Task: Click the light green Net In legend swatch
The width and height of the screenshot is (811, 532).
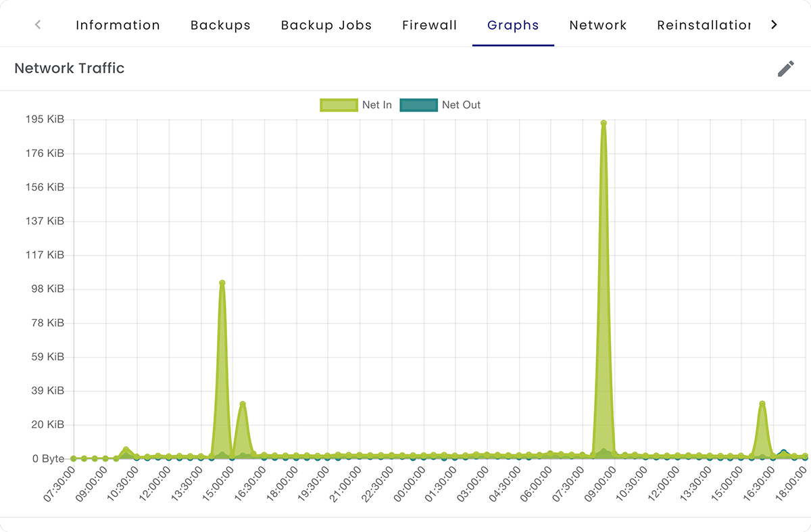Action: (339, 105)
